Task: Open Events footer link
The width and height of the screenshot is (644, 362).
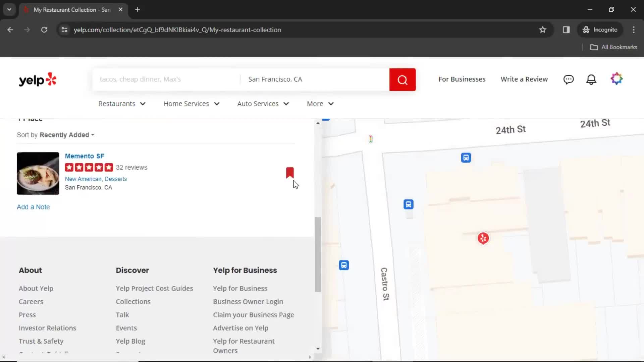Action: click(126, 328)
